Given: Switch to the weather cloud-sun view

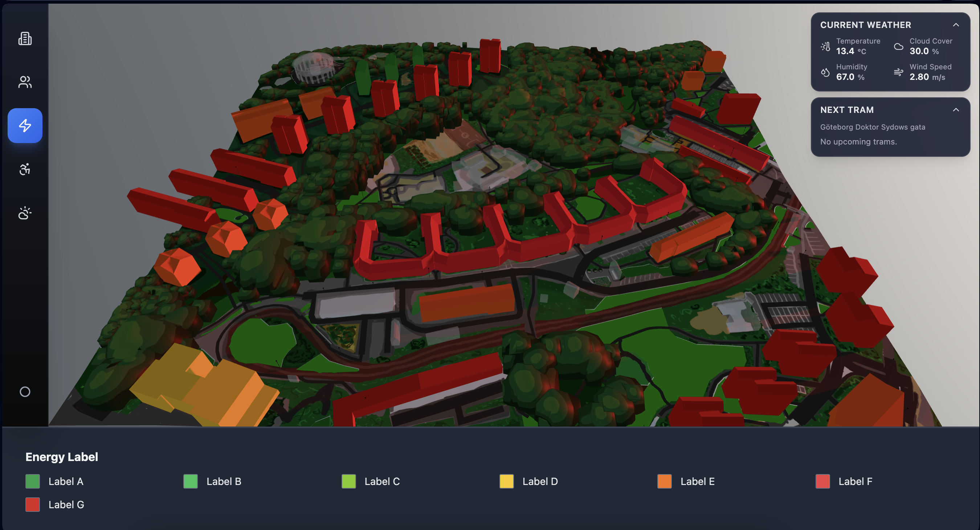Looking at the screenshot, I should (x=25, y=213).
